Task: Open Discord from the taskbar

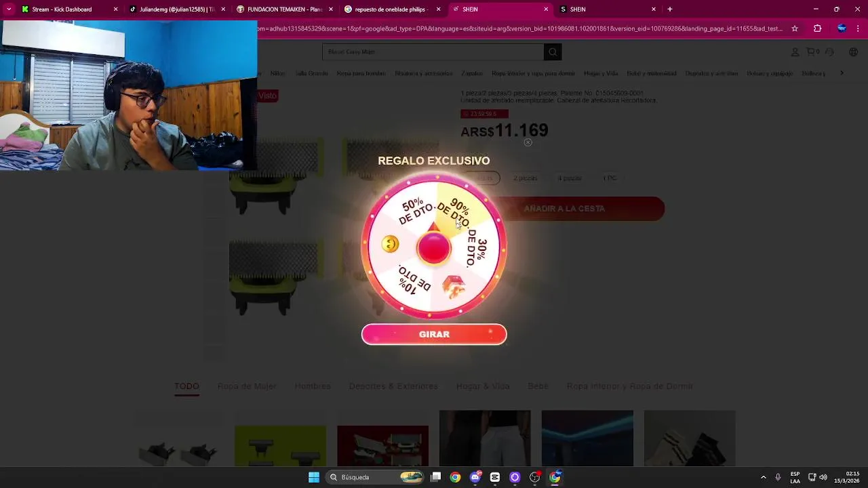Action: (x=475, y=477)
